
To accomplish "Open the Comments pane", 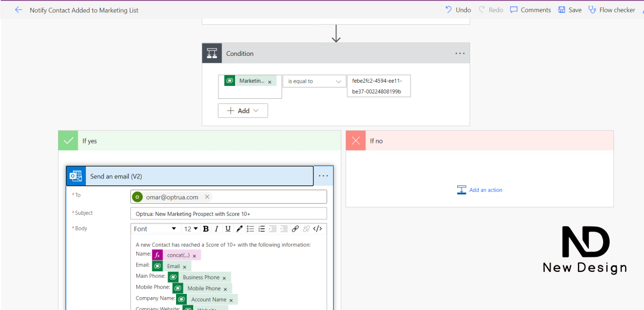I will pyautogui.click(x=530, y=10).
